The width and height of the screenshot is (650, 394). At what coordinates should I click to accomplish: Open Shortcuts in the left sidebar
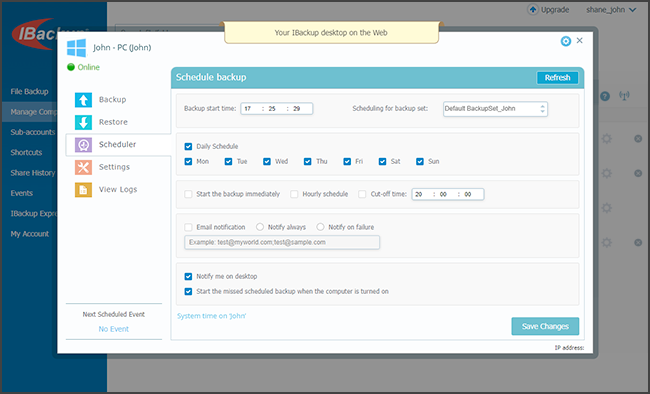coord(26,152)
